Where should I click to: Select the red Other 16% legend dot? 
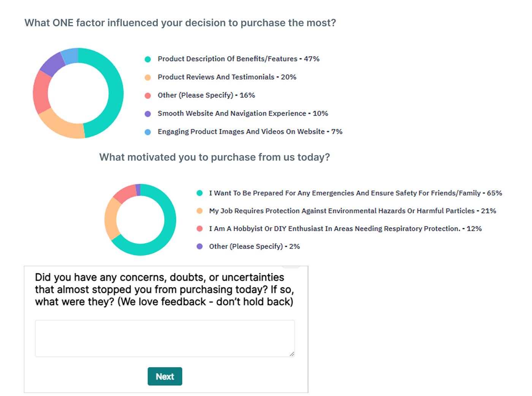tap(148, 96)
